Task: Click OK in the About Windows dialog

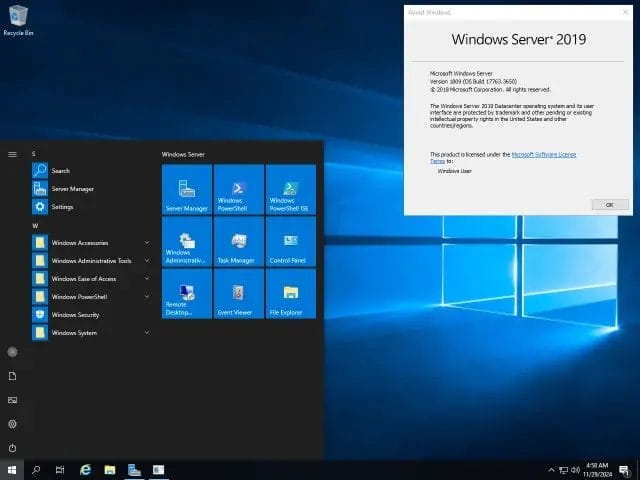Action: 609,204
